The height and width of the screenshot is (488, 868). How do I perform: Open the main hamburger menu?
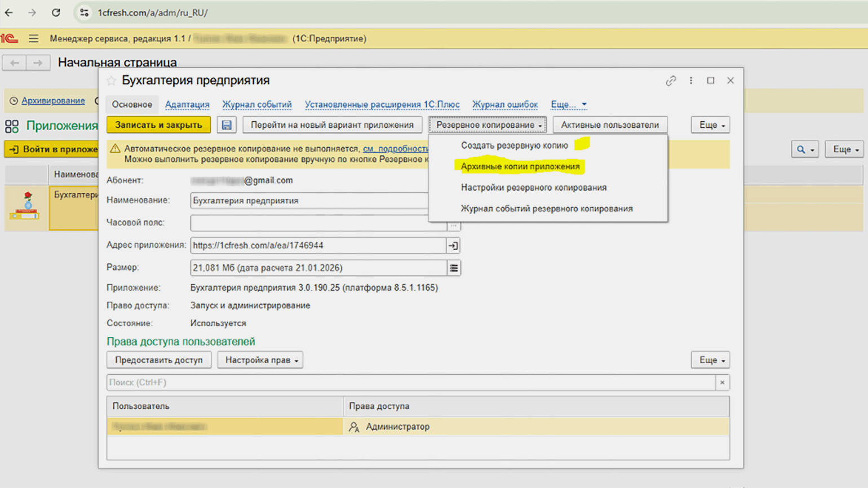click(x=34, y=38)
